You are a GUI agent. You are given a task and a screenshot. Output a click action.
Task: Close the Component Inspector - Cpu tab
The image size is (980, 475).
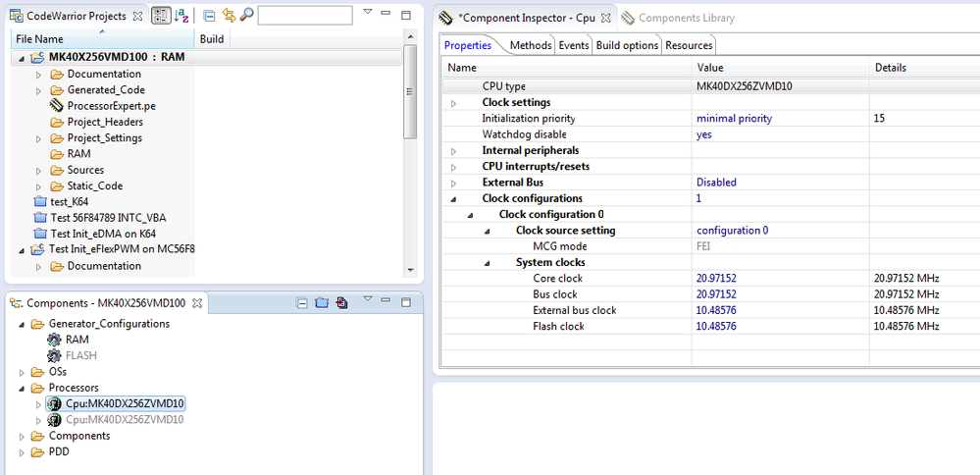(x=604, y=18)
